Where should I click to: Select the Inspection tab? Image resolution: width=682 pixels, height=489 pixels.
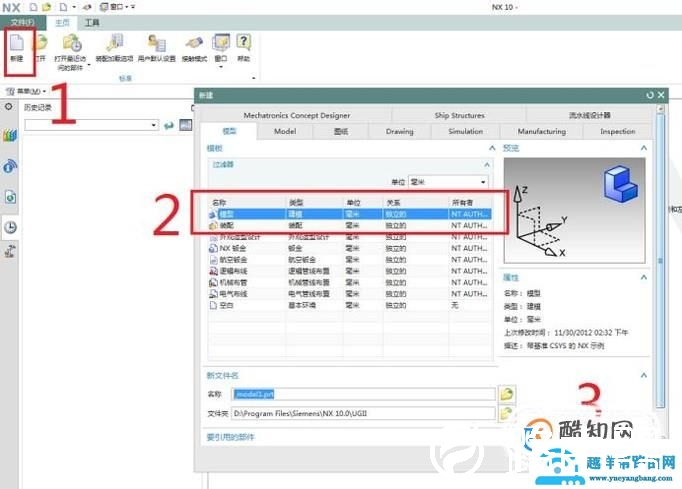pos(617,131)
